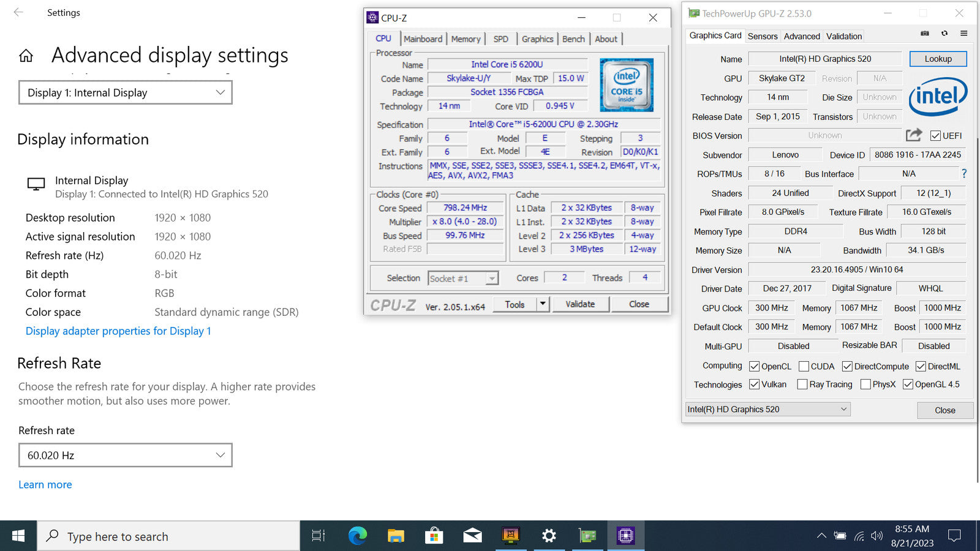
Task: Click the Intel Core i5 badge in CPU-Z
Action: click(x=627, y=84)
